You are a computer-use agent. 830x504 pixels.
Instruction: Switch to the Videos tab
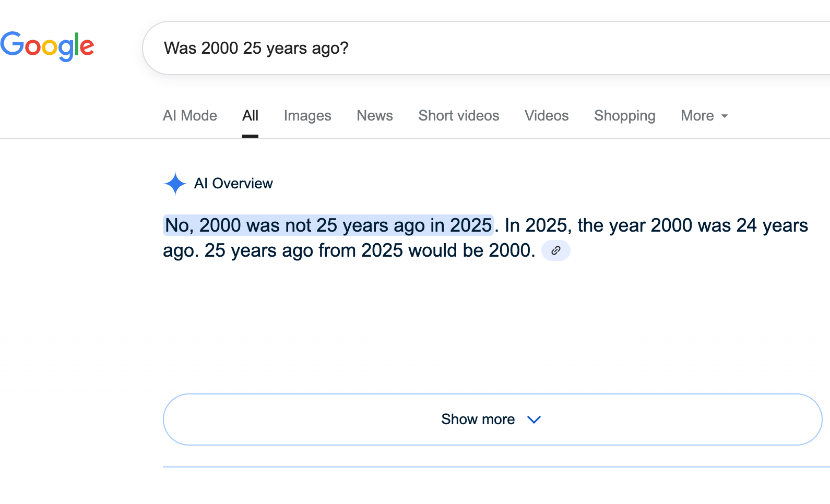547,115
